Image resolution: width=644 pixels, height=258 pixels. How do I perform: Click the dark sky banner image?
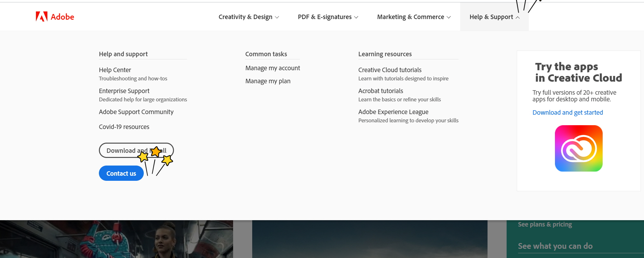click(370, 239)
